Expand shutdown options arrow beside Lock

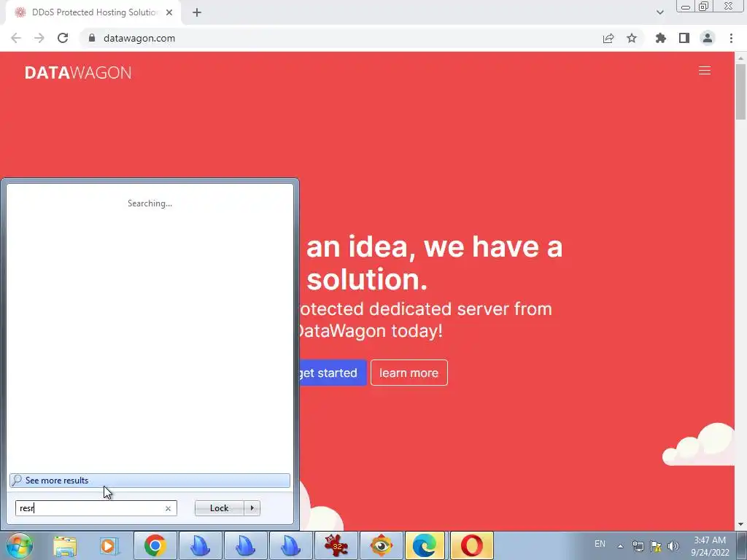pos(252,508)
